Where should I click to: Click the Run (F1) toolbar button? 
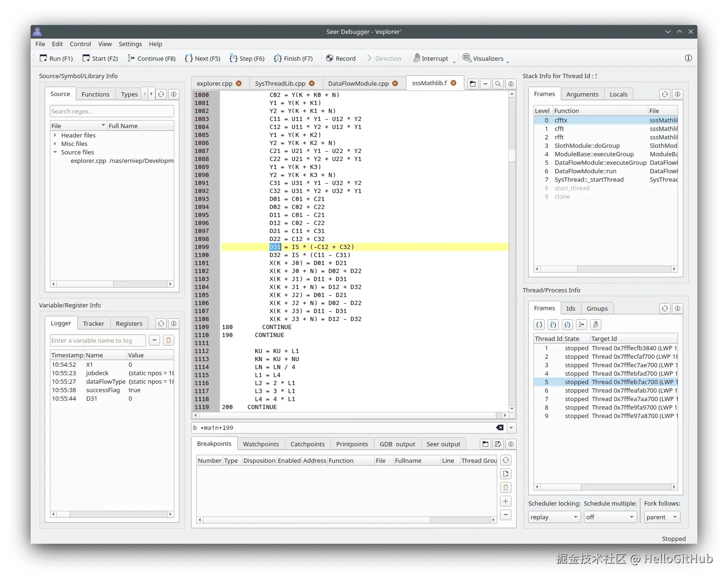(x=56, y=58)
